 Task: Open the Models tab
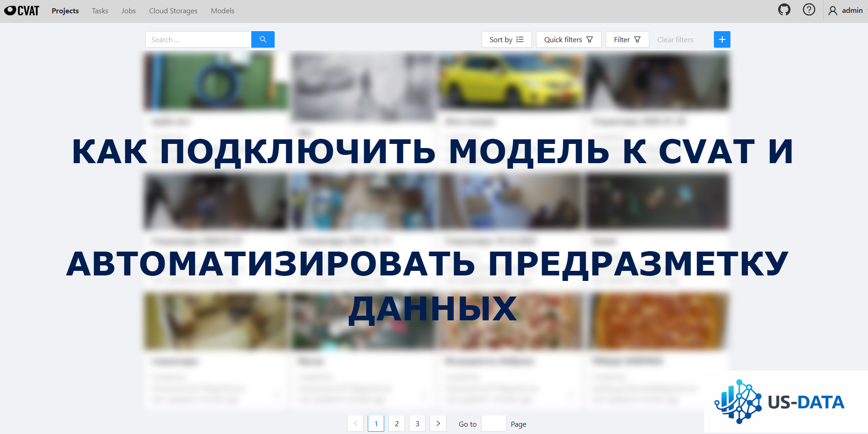click(x=222, y=11)
